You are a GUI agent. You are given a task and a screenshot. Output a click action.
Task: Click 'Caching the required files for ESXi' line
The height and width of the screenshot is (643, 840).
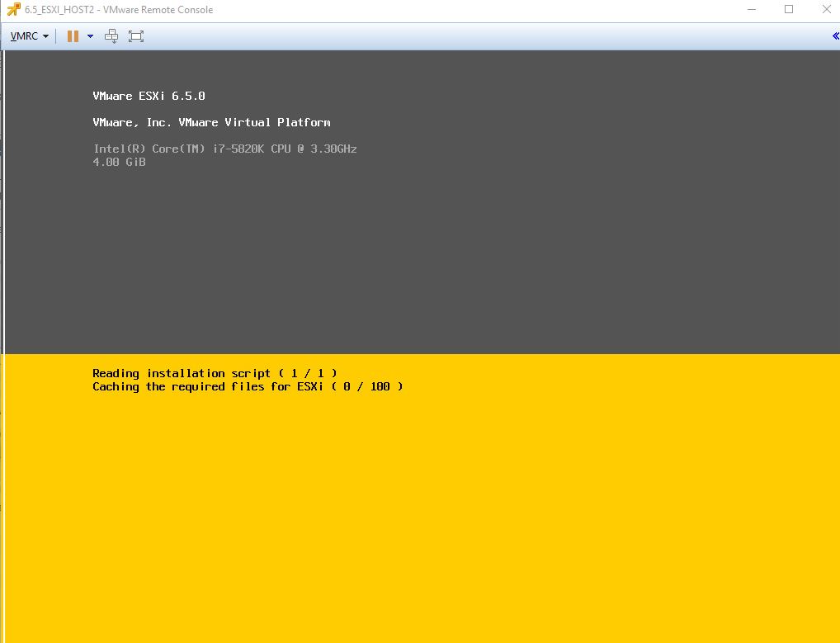(x=248, y=386)
